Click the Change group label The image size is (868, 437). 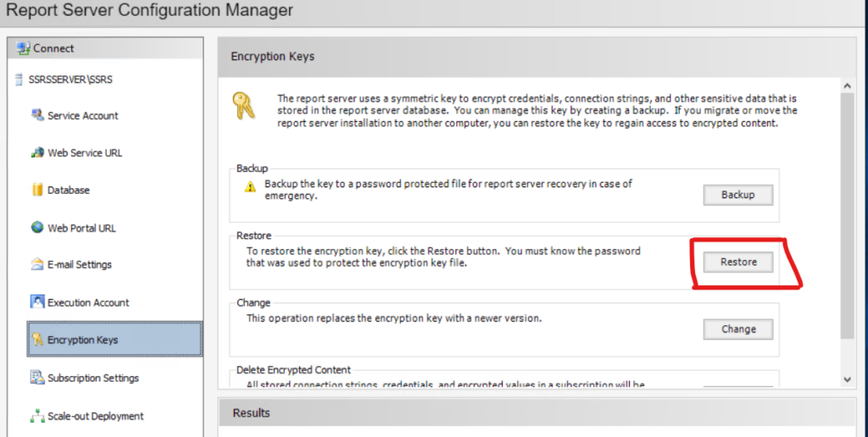pyautogui.click(x=253, y=303)
